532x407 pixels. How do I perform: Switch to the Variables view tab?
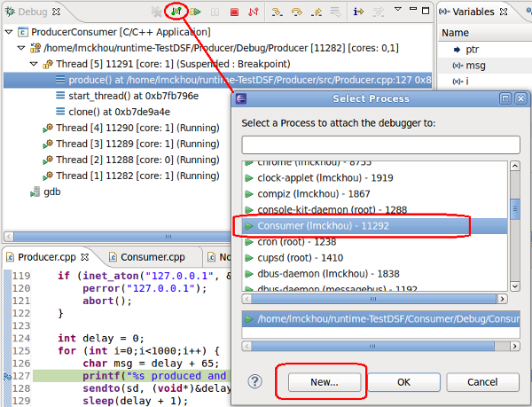pos(473,12)
